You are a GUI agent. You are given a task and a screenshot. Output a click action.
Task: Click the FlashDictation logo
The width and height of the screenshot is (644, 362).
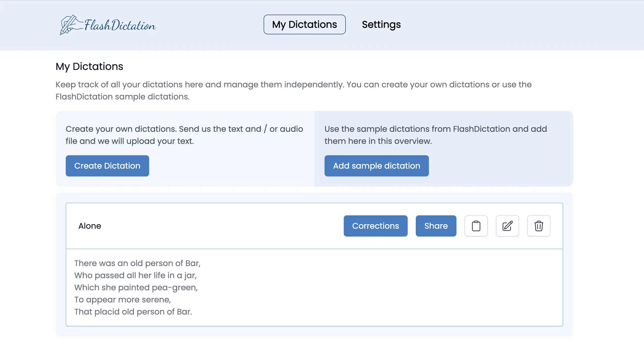[x=108, y=25]
